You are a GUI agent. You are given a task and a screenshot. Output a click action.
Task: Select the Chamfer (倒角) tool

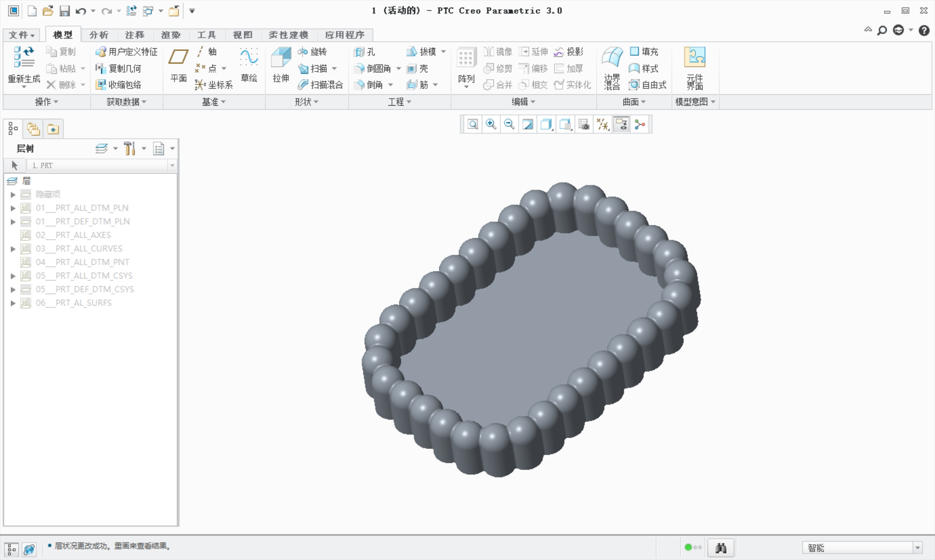tap(369, 85)
